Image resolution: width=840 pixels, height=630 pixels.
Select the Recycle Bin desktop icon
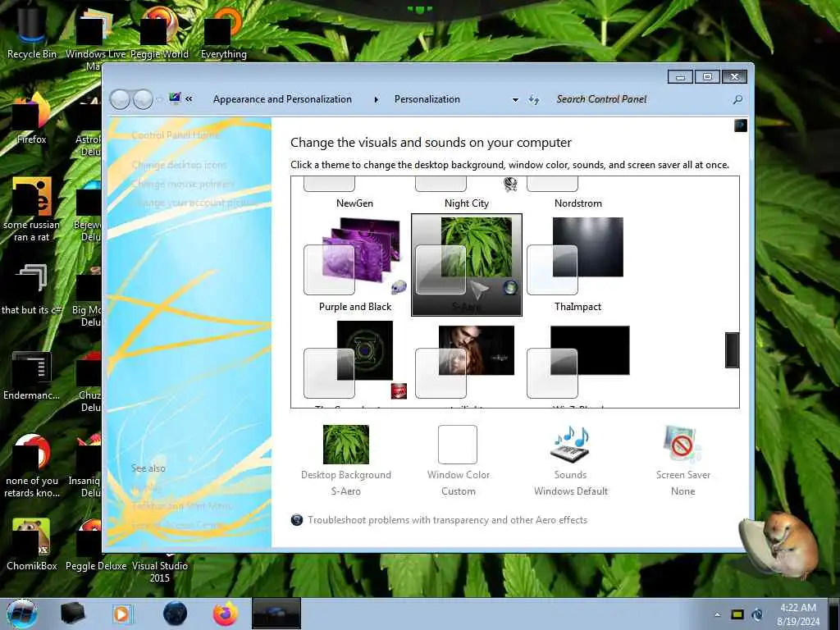click(32, 32)
